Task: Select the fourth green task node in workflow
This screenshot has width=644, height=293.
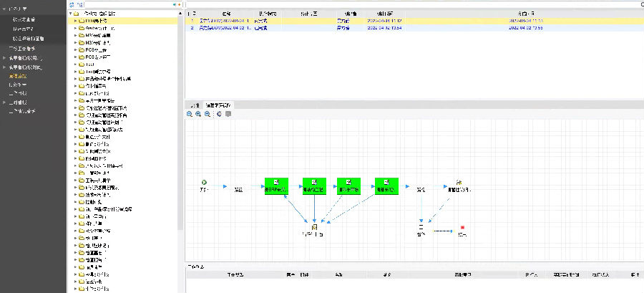Action: tap(386, 186)
